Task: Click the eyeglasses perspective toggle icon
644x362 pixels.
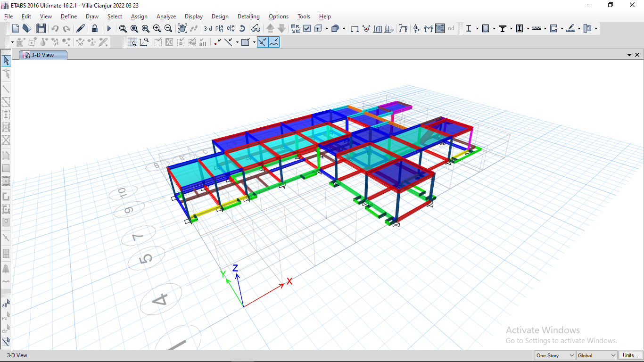Action: [x=256, y=28]
